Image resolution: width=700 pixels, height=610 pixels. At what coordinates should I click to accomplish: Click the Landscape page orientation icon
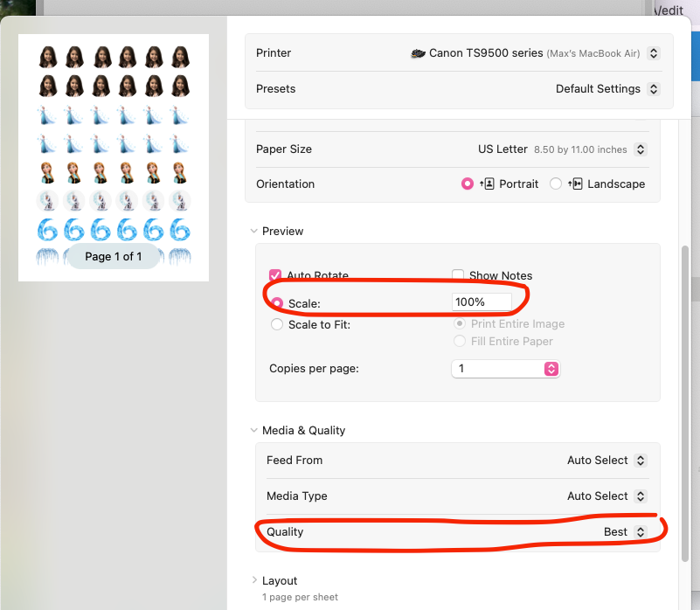point(575,184)
